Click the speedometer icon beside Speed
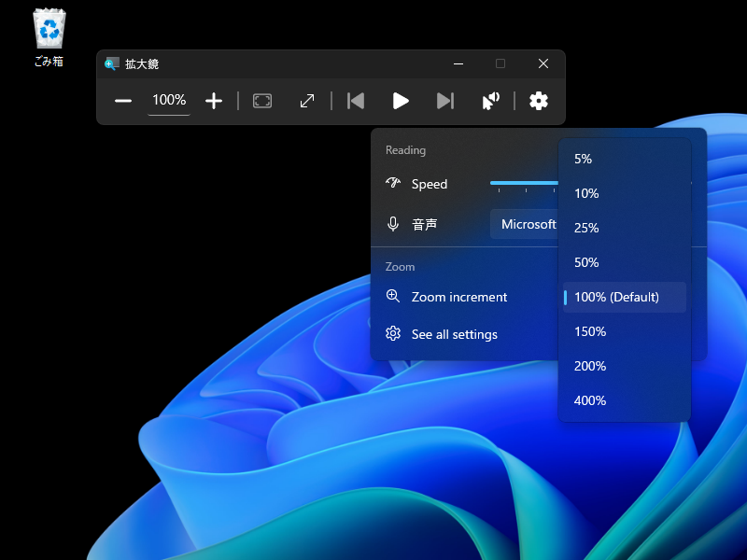747x560 pixels. (x=393, y=183)
